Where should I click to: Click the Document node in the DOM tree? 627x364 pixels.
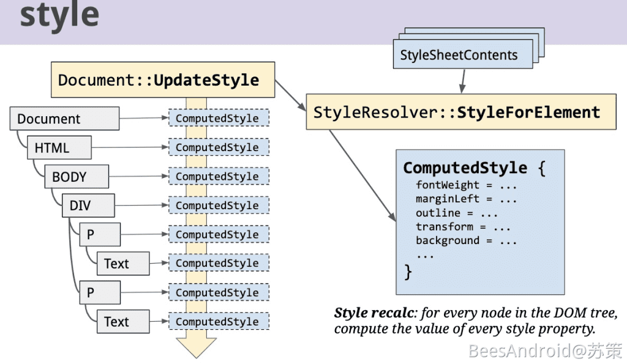64,119
